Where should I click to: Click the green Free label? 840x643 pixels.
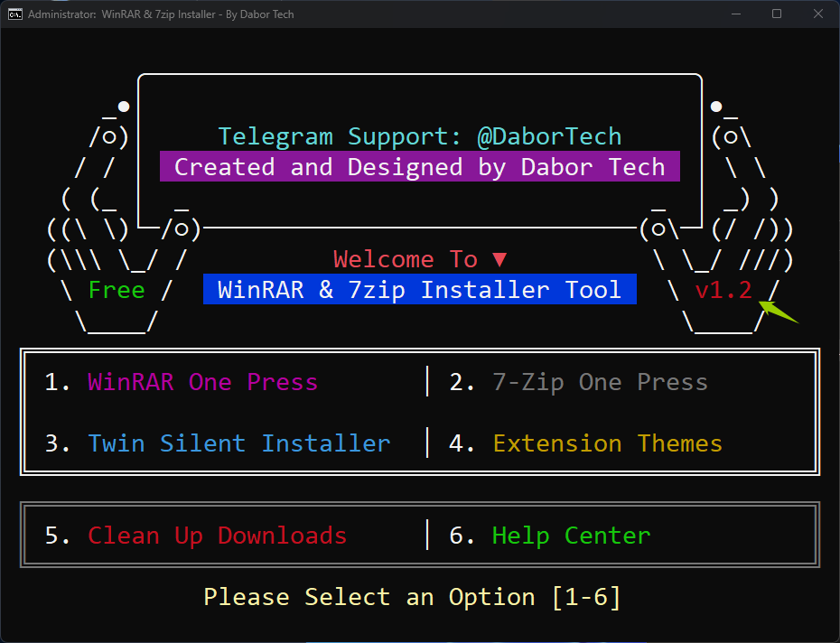117,290
